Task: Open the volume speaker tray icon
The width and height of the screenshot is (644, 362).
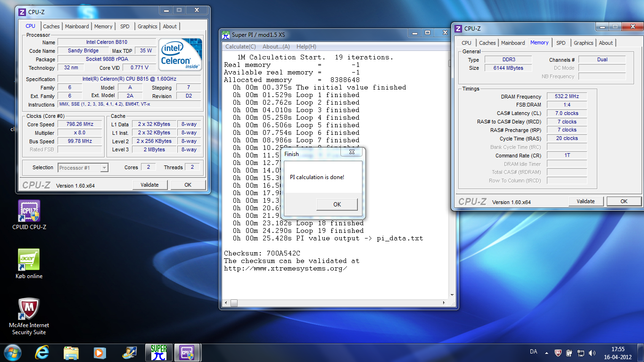Action: pyautogui.click(x=592, y=353)
